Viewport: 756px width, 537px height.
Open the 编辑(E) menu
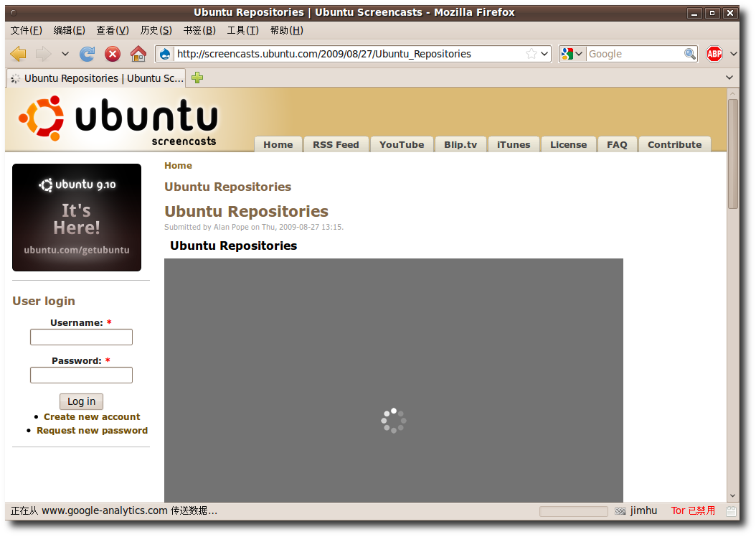(x=69, y=30)
